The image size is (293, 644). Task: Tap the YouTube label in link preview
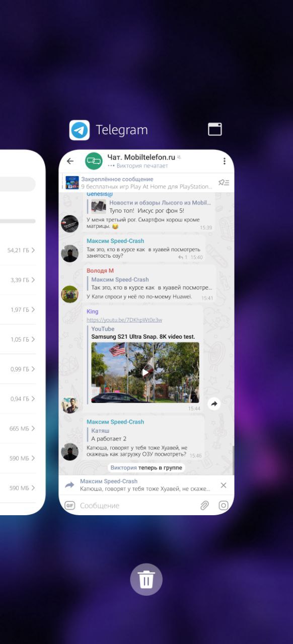[x=103, y=329]
